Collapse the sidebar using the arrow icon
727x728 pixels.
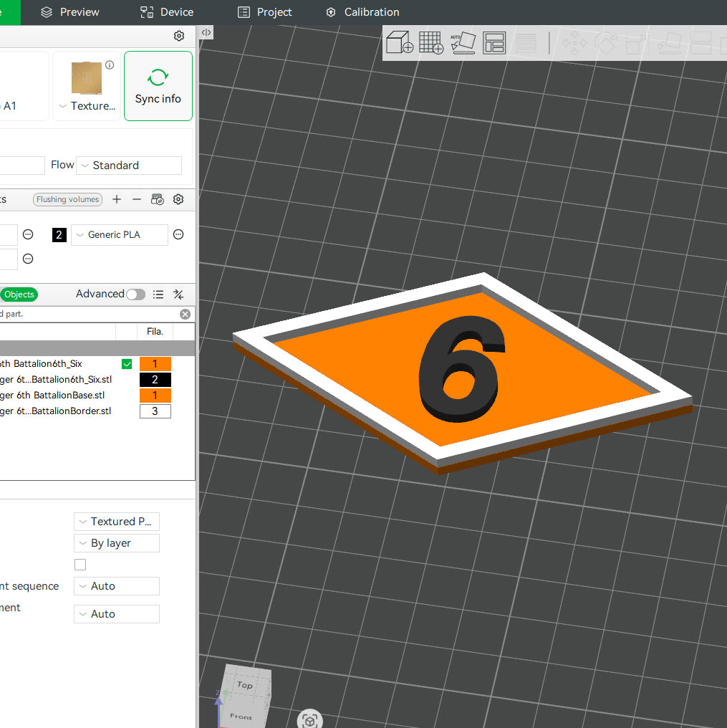(206, 32)
